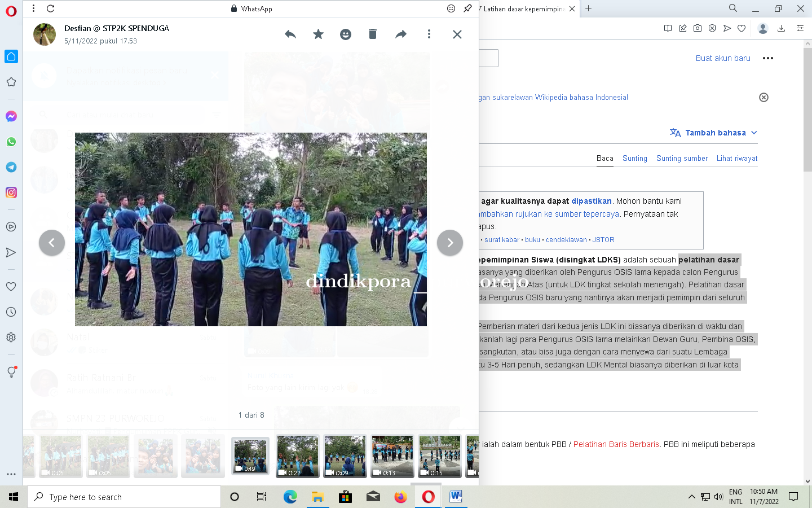
Task: Select the 0:22 video thumbnail
Action: [x=298, y=456]
